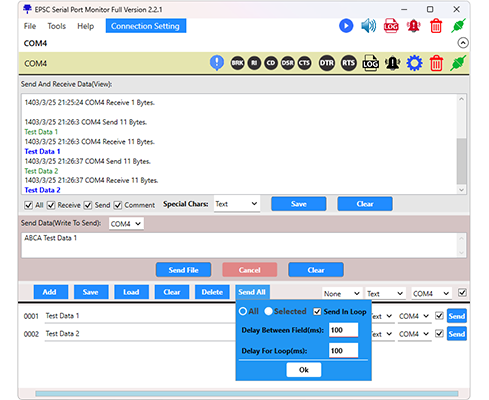
Task: Open the COM4 dropdown in list header
Action: pos(431,294)
